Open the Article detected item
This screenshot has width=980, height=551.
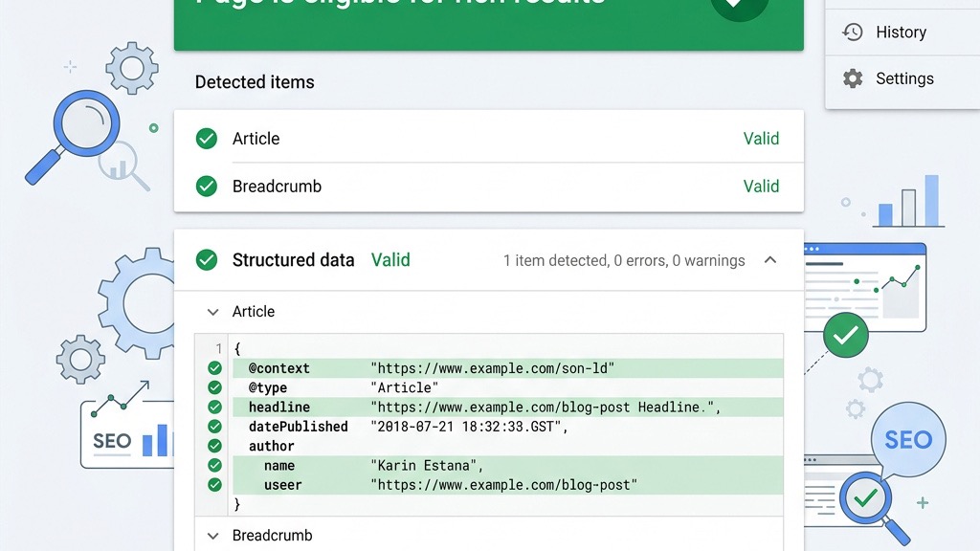pyautogui.click(x=256, y=139)
